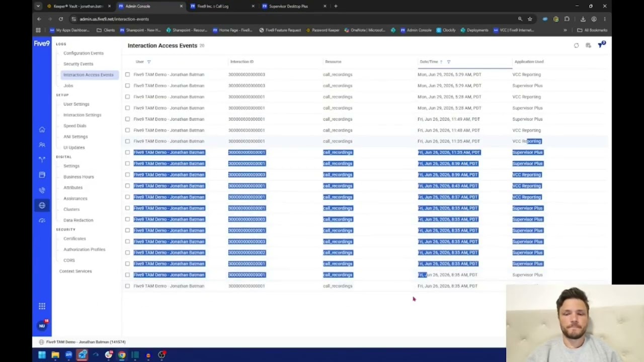This screenshot has width=644, height=362.
Task: Toggle the Date/Time sort arrow
Action: [441, 62]
